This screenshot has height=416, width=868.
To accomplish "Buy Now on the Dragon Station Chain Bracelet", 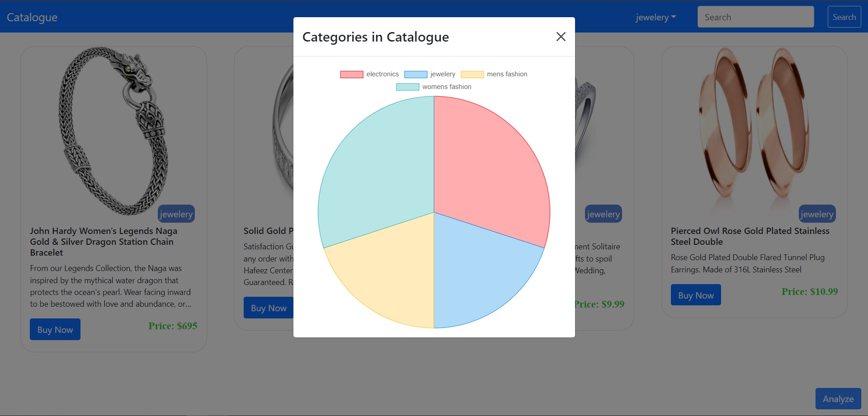I will 55,329.
